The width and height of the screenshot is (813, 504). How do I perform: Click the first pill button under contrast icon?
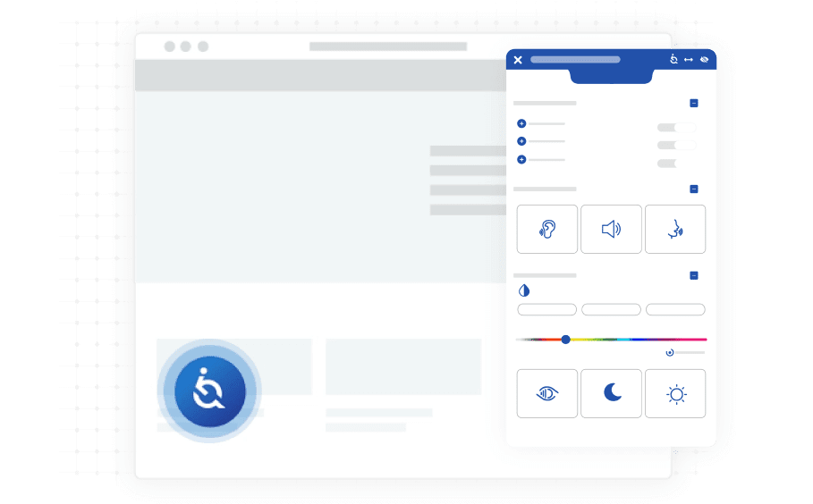(x=547, y=310)
